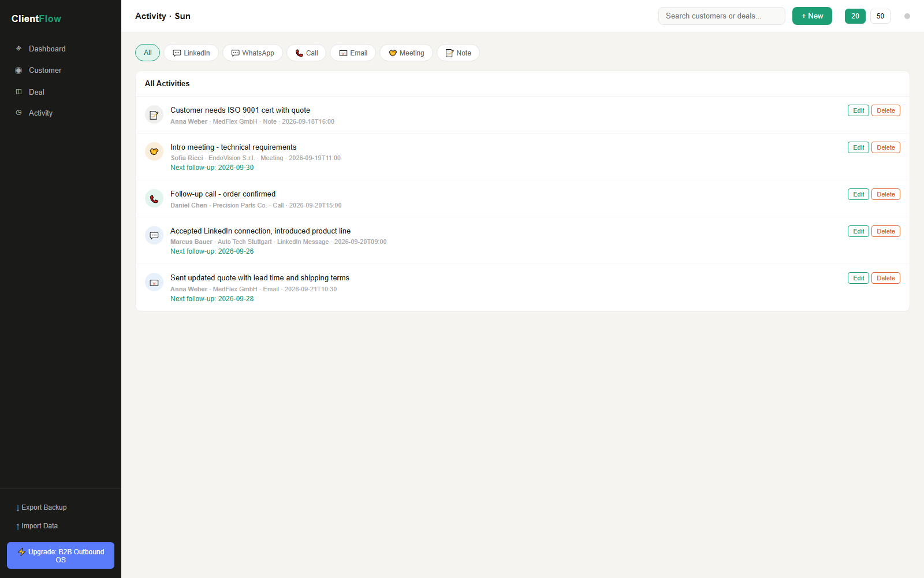The height and width of the screenshot is (578, 924).
Task: Click the ClientFlow logo
Action: click(36, 18)
